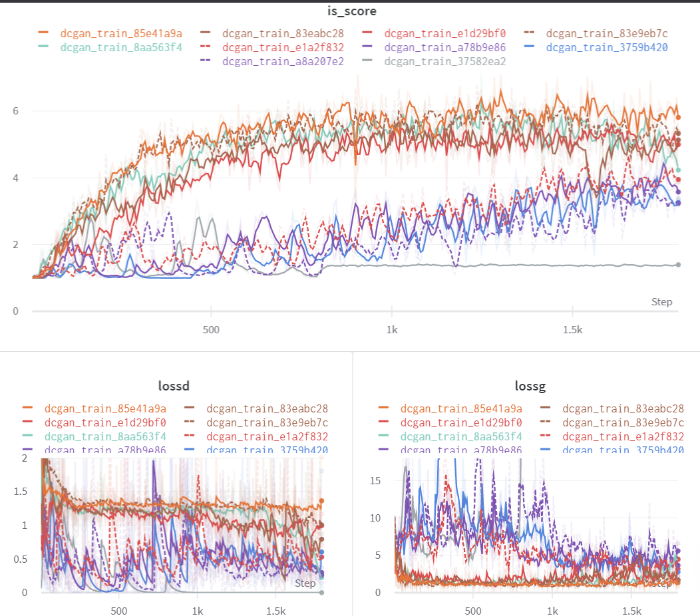Click the gray endpoint dot at zero in lossd
700x616 pixels.
[321, 593]
